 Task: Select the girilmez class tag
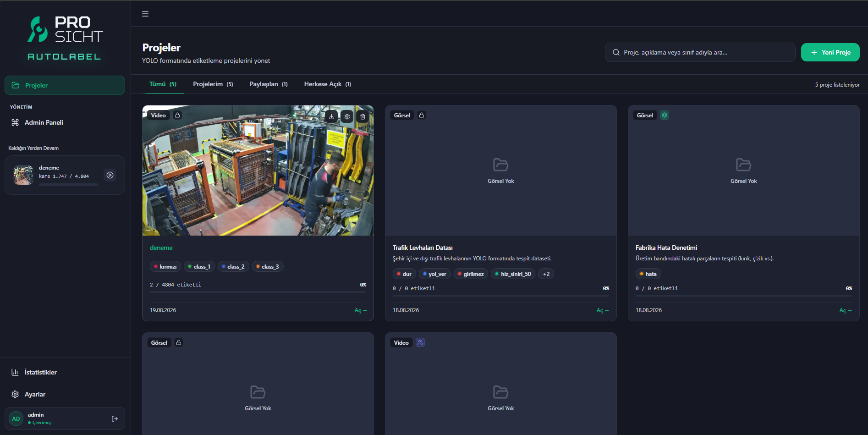(471, 274)
